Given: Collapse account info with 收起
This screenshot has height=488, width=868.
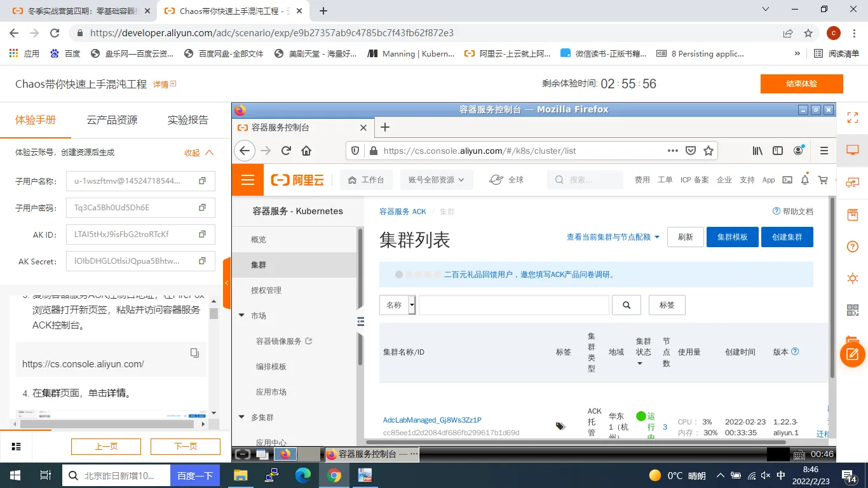Looking at the screenshot, I should [199, 152].
